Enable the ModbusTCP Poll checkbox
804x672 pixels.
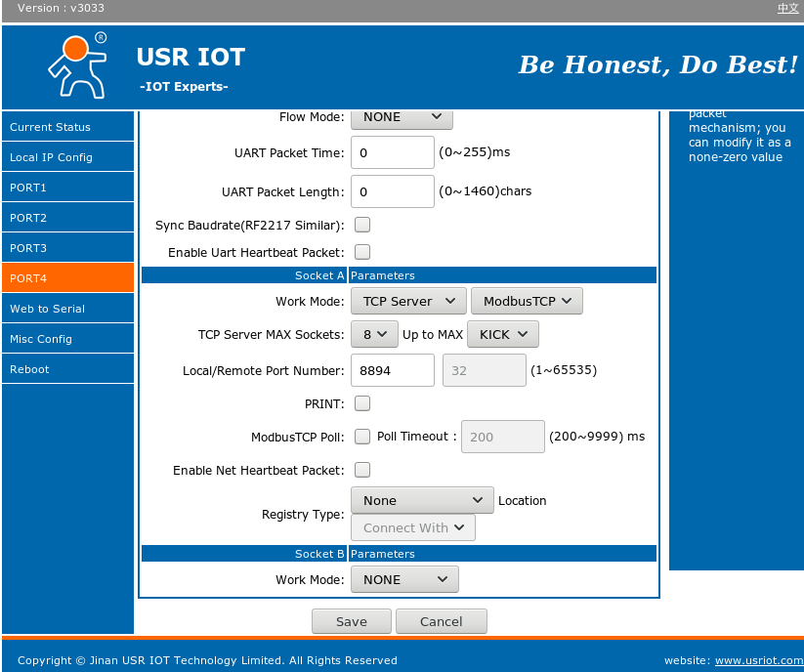point(362,437)
